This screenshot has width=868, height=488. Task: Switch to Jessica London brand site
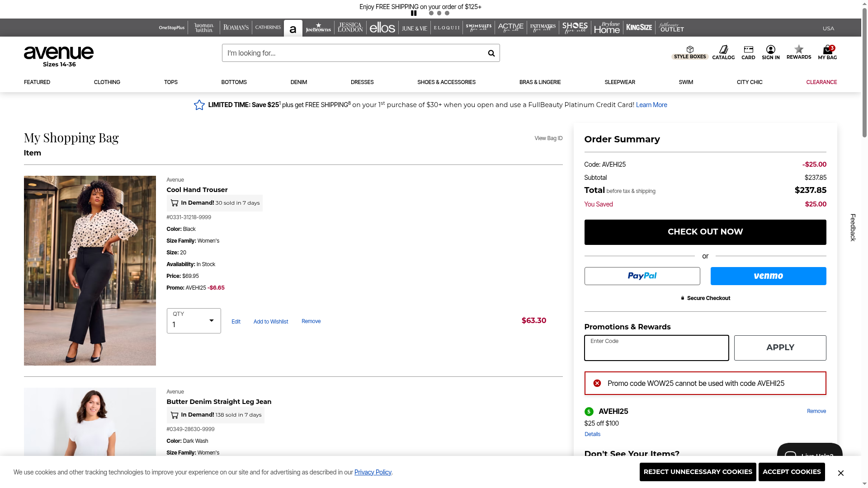pos(350,28)
